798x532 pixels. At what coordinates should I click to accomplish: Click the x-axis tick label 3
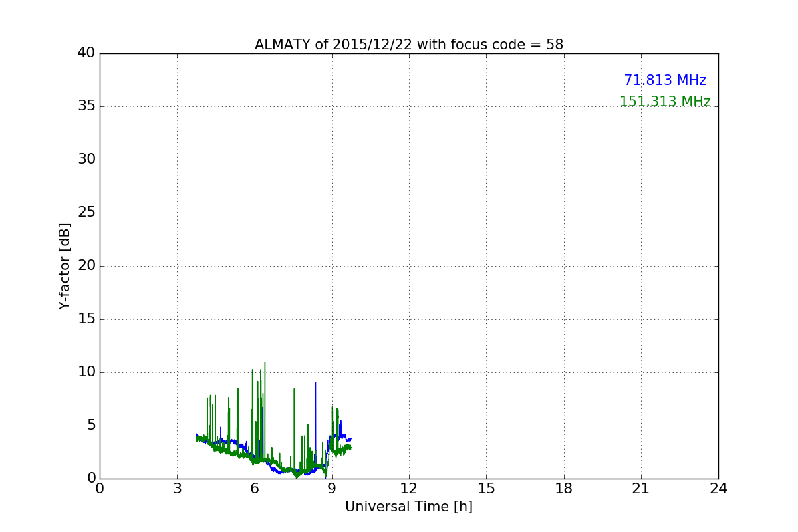coord(177,489)
